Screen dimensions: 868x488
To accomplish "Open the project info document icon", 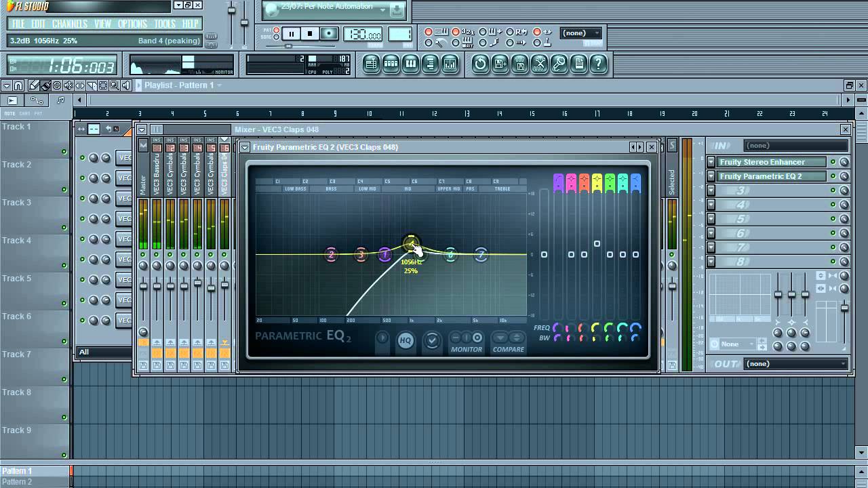I will tap(578, 64).
